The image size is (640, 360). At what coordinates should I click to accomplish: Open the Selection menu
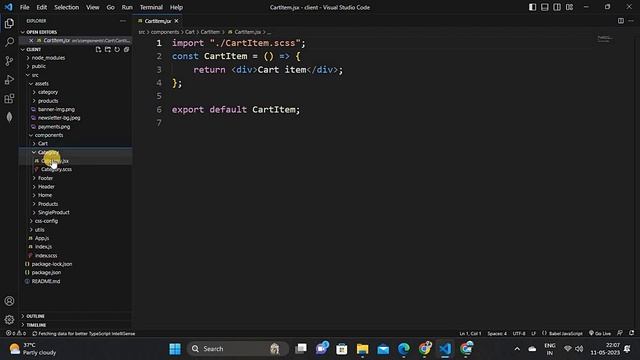67,7
